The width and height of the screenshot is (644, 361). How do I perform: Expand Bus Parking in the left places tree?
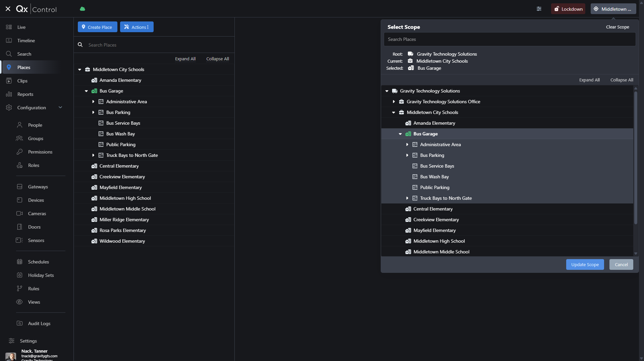[x=93, y=112]
